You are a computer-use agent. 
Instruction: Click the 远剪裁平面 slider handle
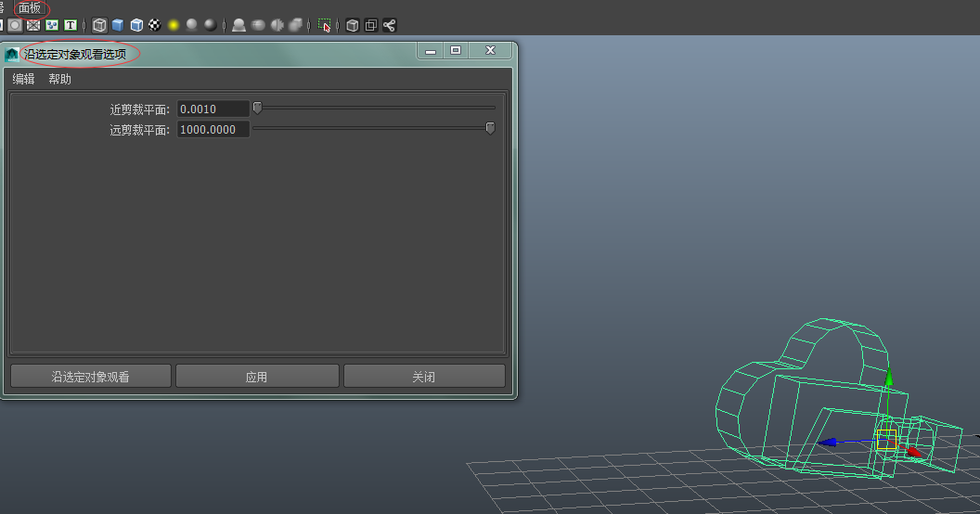(490, 128)
